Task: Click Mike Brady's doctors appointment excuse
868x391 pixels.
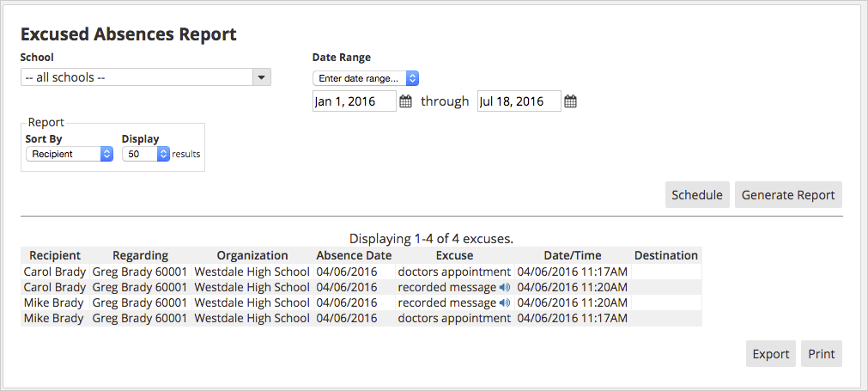Action: 454,319
